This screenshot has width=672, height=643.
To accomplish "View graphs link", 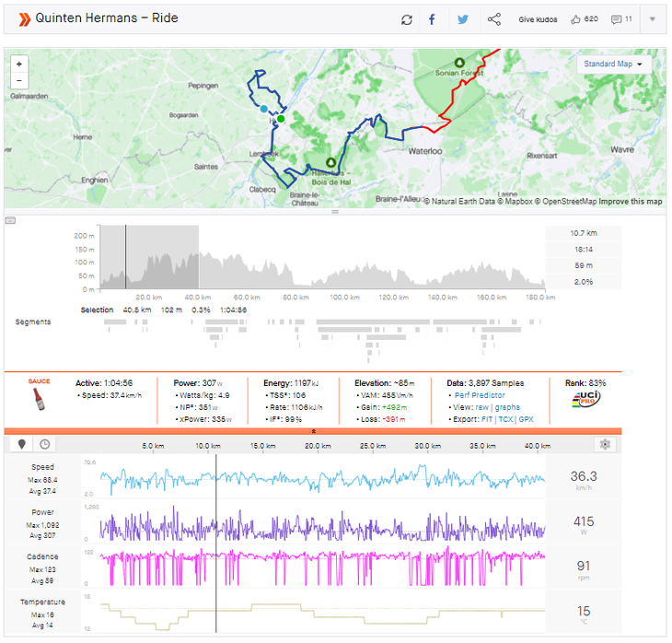I will coord(507,407).
